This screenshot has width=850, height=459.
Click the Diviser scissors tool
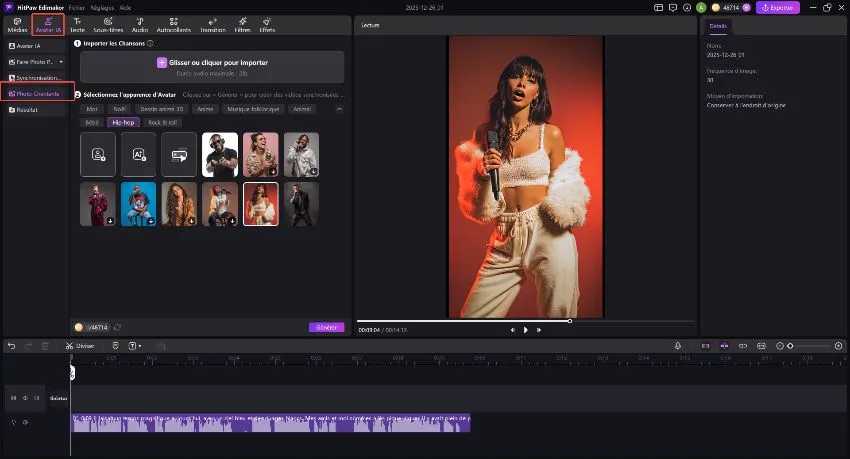(x=80, y=346)
